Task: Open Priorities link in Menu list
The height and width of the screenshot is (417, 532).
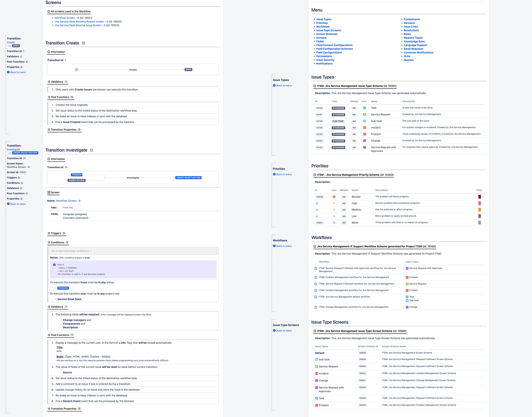Action: (x=322, y=23)
